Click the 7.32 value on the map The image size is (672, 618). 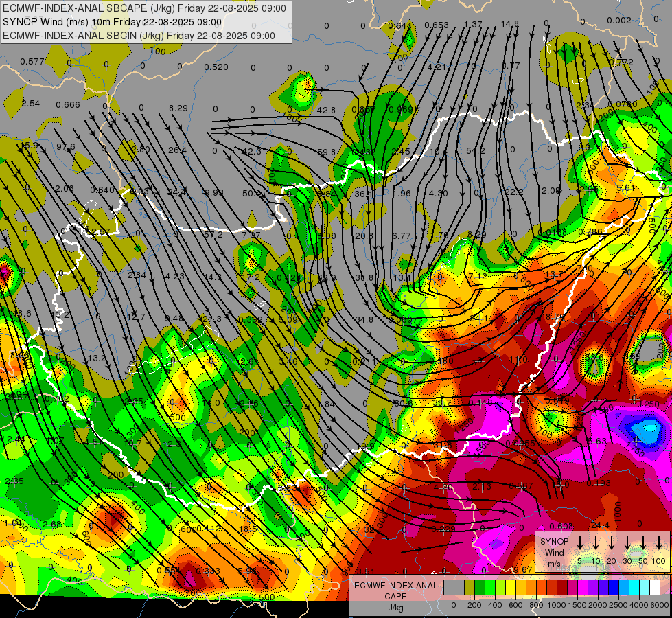(364, 529)
